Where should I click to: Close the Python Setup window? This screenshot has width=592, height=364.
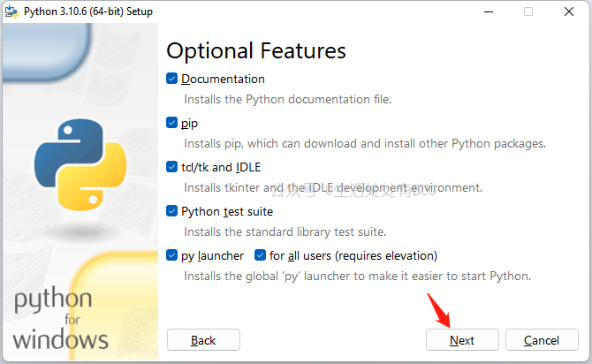click(x=569, y=11)
